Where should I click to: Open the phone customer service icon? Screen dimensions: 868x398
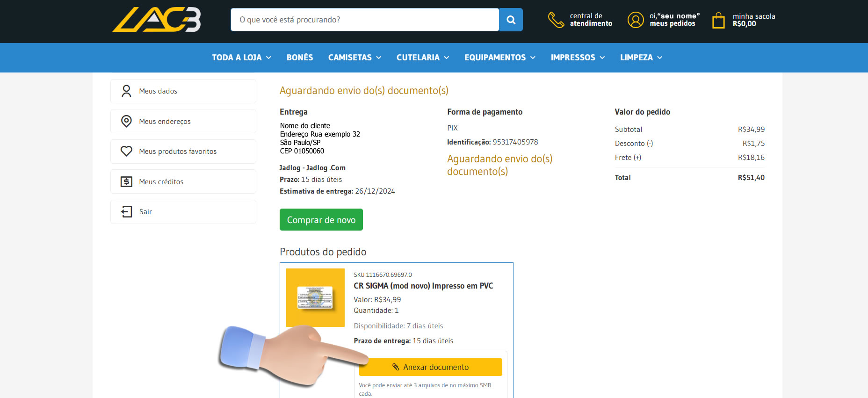[556, 20]
